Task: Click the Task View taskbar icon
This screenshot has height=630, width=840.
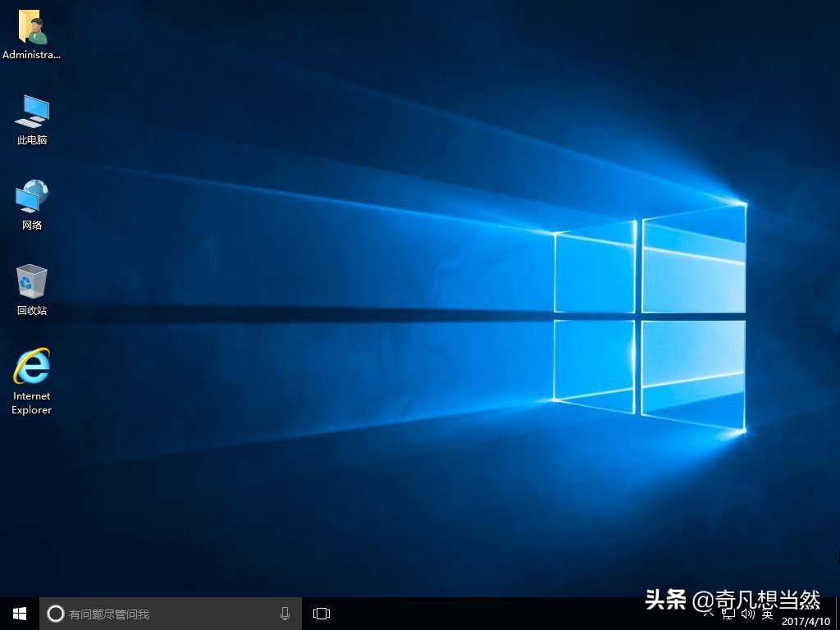Action: (x=321, y=613)
